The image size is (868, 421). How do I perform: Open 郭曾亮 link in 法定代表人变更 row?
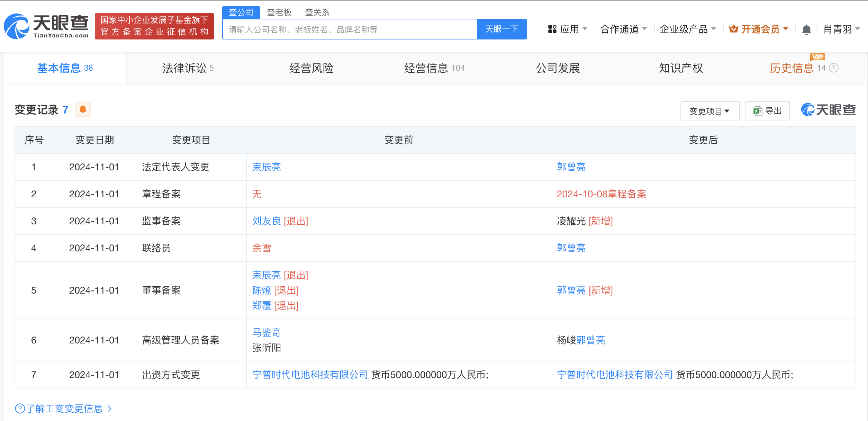(x=571, y=167)
